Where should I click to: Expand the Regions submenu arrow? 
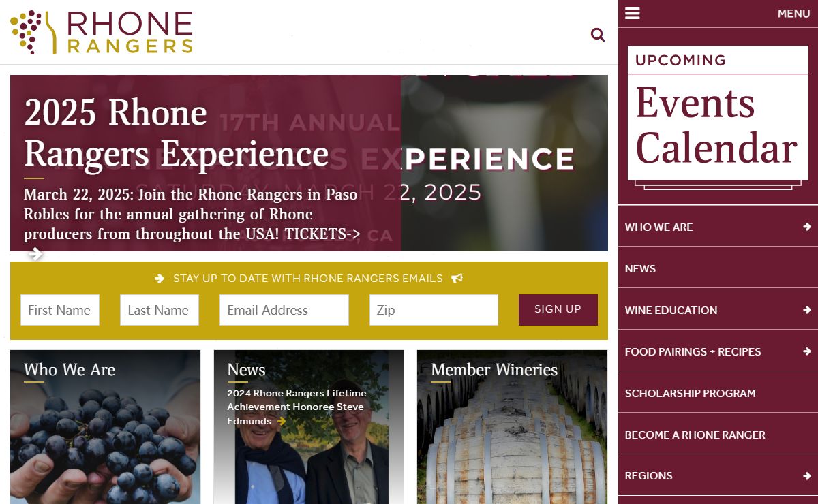807,475
